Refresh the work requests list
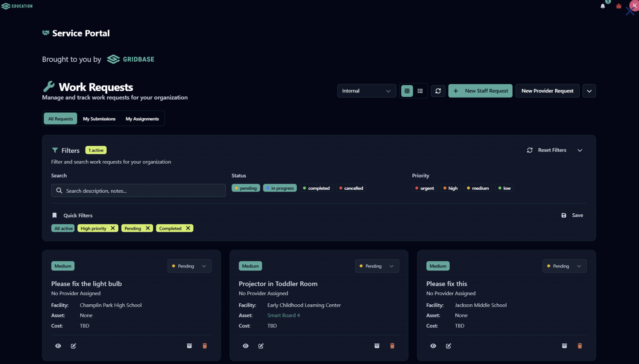This screenshot has width=639, height=364. 438,91
